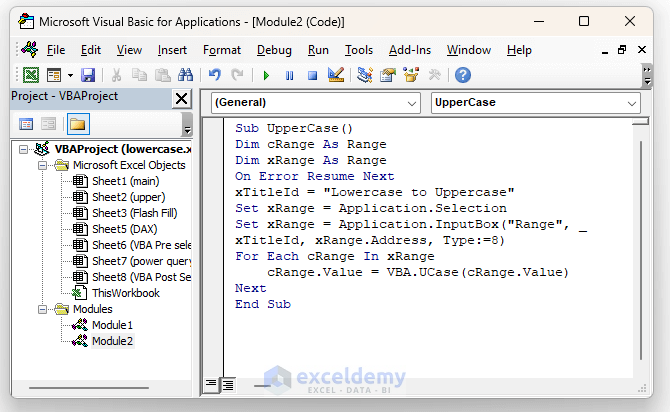Pause execution with the Break icon
The width and height of the screenshot is (670, 412).
coord(289,76)
